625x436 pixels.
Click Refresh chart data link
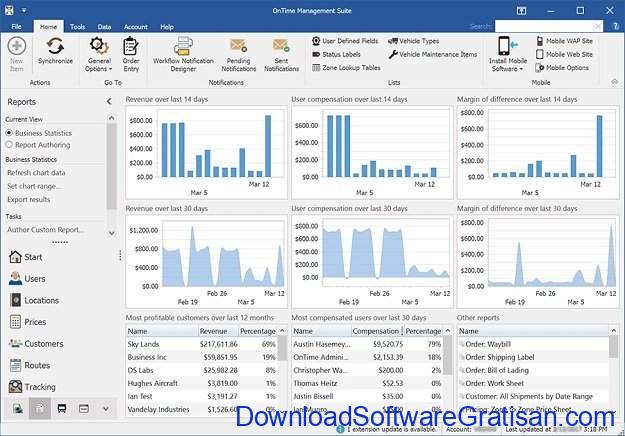pyautogui.click(x=36, y=173)
